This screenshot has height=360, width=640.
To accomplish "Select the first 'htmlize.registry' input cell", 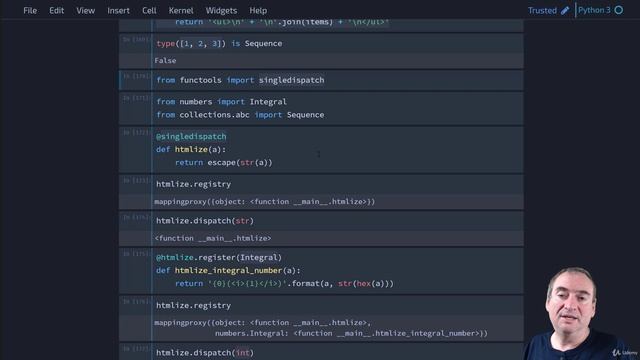I will tap(339, 184).
